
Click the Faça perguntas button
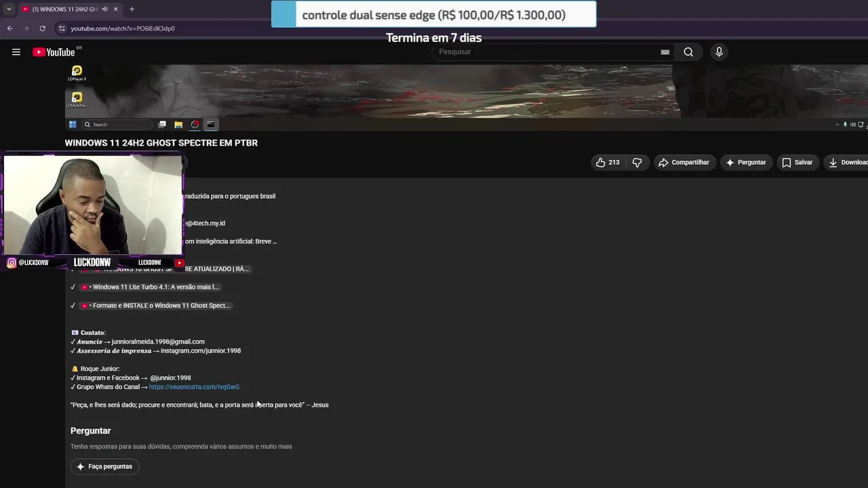tap(105, 467)
